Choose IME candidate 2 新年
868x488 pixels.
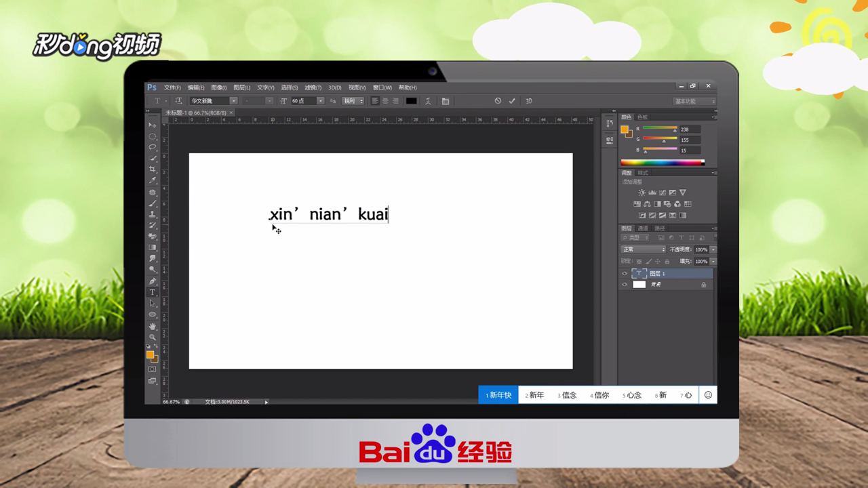pyautogui.click(x=535, y=395)
